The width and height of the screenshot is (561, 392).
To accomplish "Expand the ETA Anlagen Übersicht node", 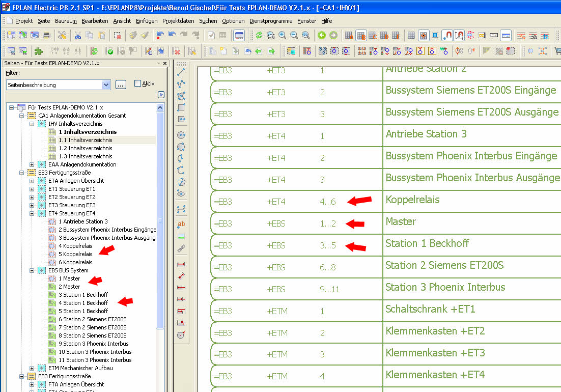I will click(32, 181).
